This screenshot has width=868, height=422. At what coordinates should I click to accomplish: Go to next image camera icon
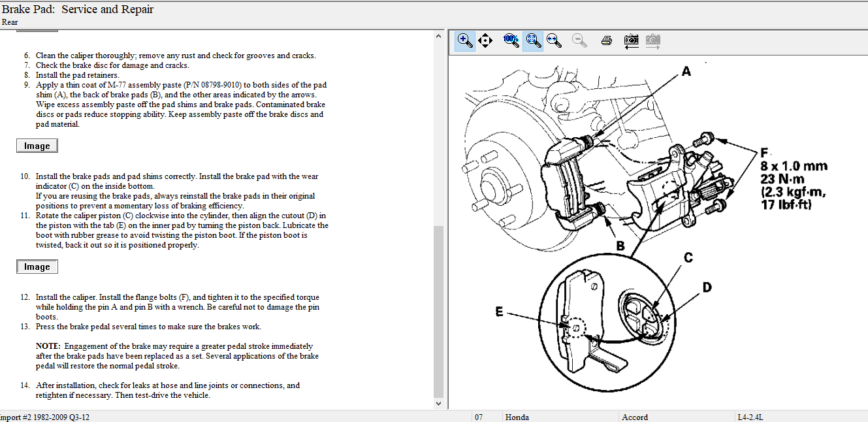(x=652, y=41)
